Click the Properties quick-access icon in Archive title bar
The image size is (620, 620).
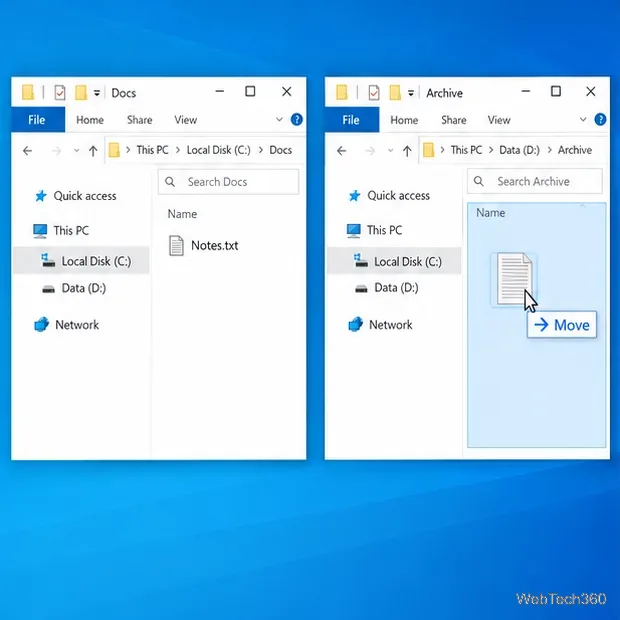(374, 93)
